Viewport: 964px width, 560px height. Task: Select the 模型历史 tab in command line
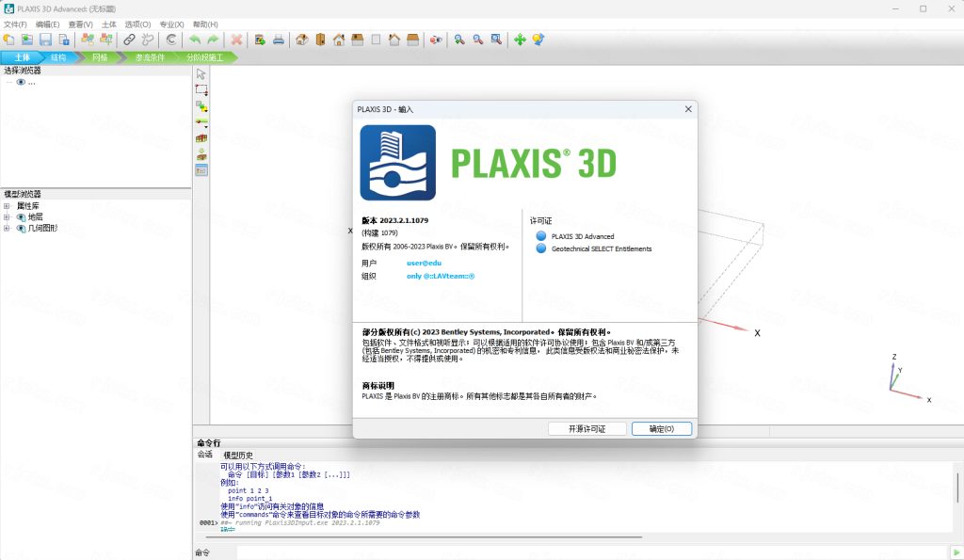238,455
